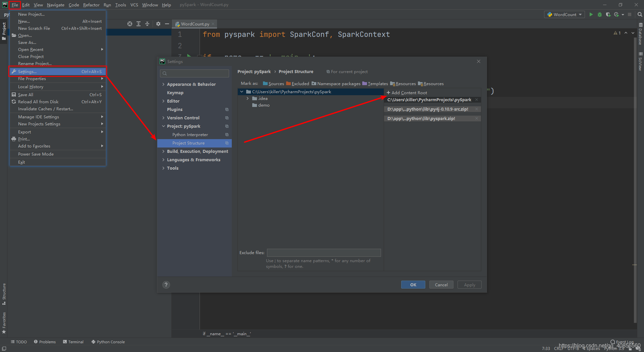The image size is (644, 352).
Task: Go to next highlighted error arrow
Action: click(633, 33)
